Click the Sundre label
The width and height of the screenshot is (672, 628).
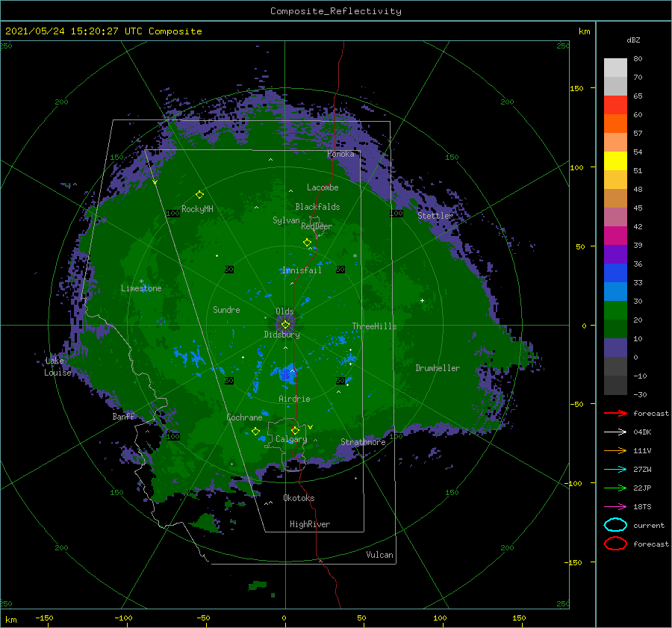(226, 309)
